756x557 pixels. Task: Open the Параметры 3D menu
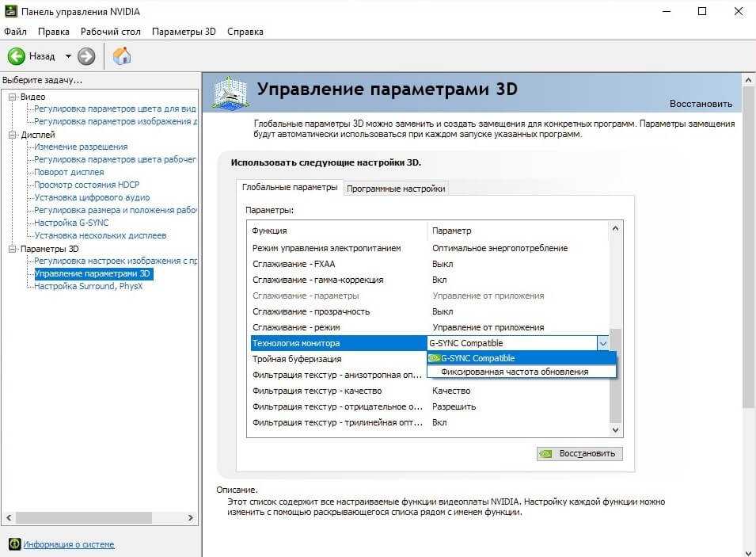tap(184, 32)
